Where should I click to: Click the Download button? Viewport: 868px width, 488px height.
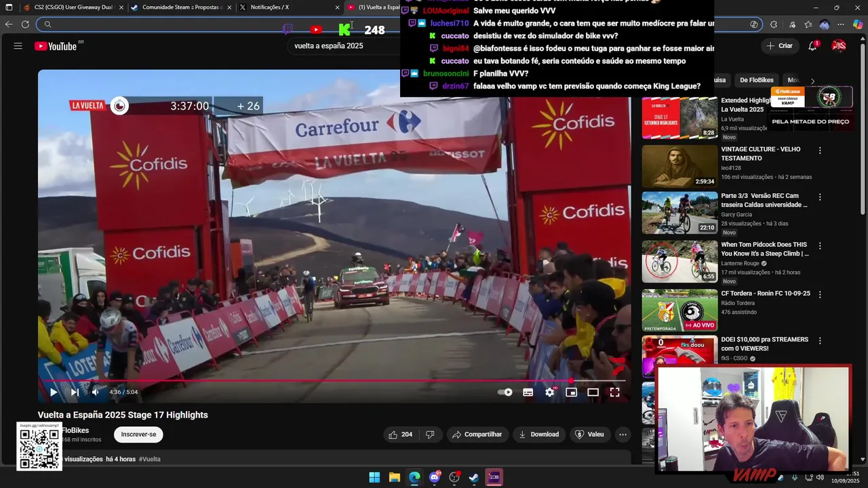point(539,434)
